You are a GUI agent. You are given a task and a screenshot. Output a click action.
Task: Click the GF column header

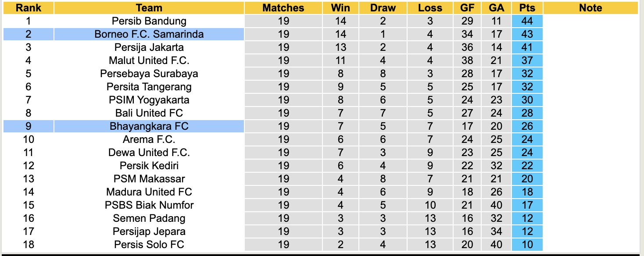[467, 8]
